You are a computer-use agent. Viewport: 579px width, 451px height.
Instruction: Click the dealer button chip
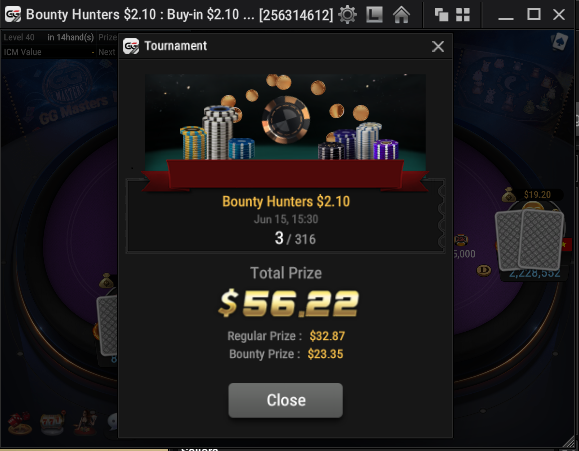click(483, 270)
